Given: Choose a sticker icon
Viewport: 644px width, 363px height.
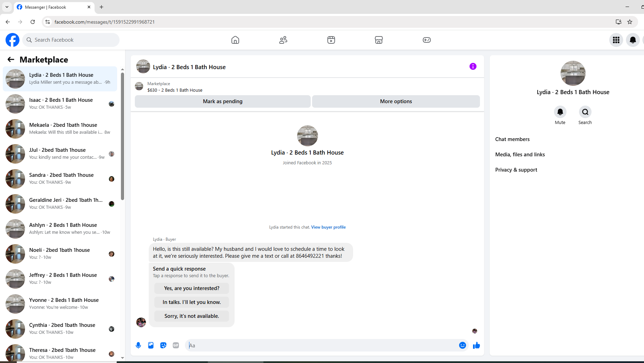Looking at the screenshot, I should pyautogui.click(x=163, y=345).
